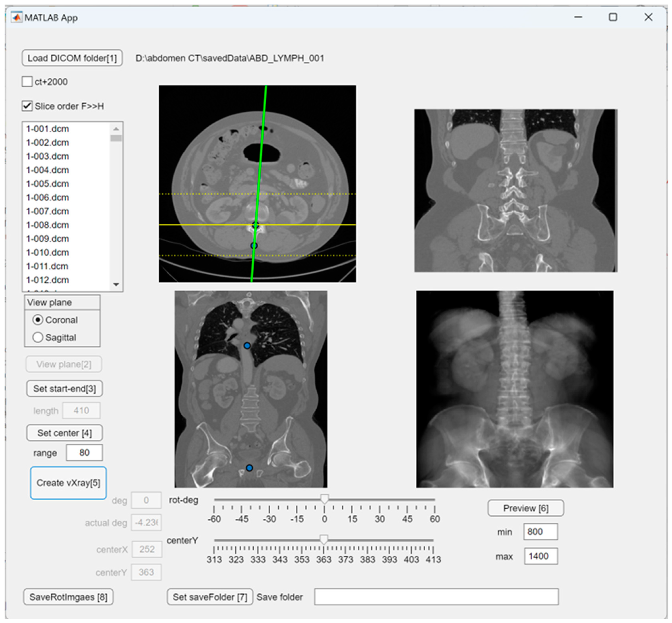The width and height of the screenshot is (672, 623).
Task: Uncheck the Slice order F>>H checkbox
Action: [x=27, y=106]
